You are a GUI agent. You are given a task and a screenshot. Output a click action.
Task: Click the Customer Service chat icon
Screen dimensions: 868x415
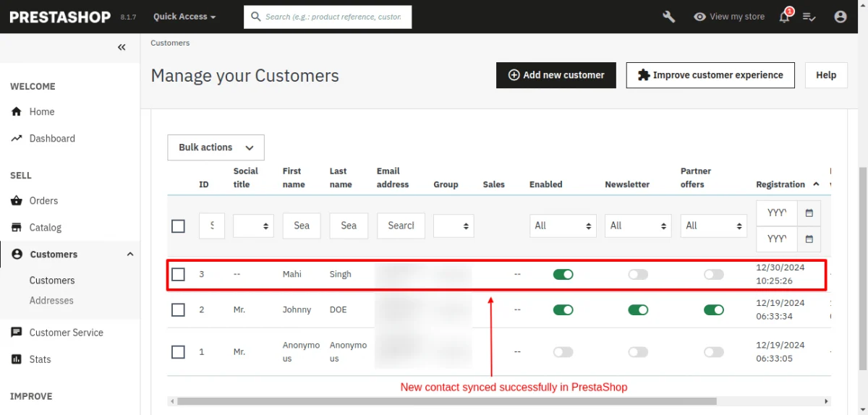(17, 333)
